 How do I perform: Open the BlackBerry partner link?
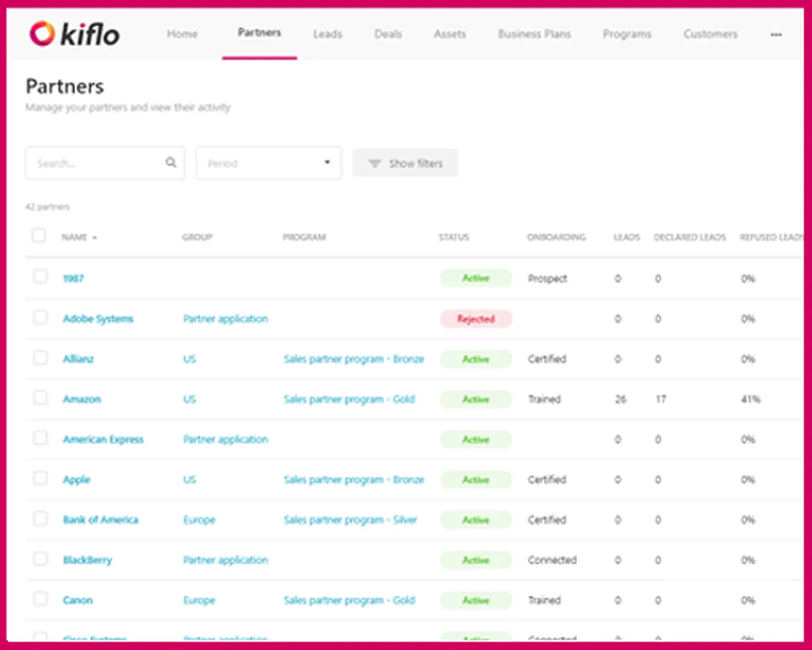tap(87, 560)
